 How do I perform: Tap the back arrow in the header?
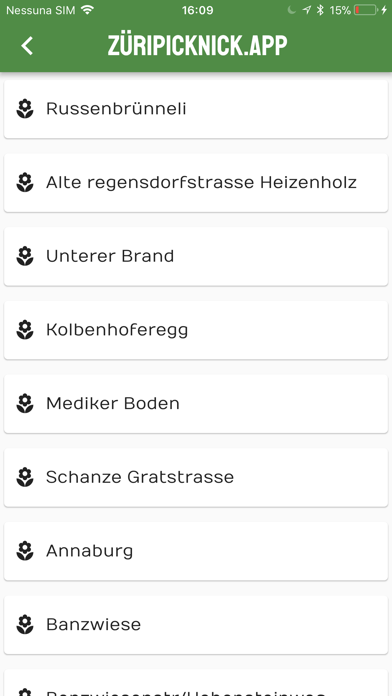pyautogui.click(x=27, y=46)
